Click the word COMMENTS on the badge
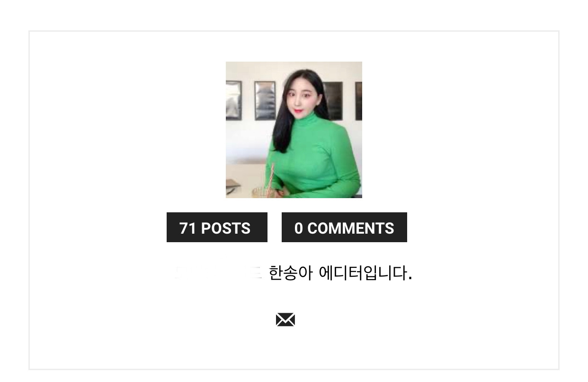588x382 pixels. (x=351, y=228)
